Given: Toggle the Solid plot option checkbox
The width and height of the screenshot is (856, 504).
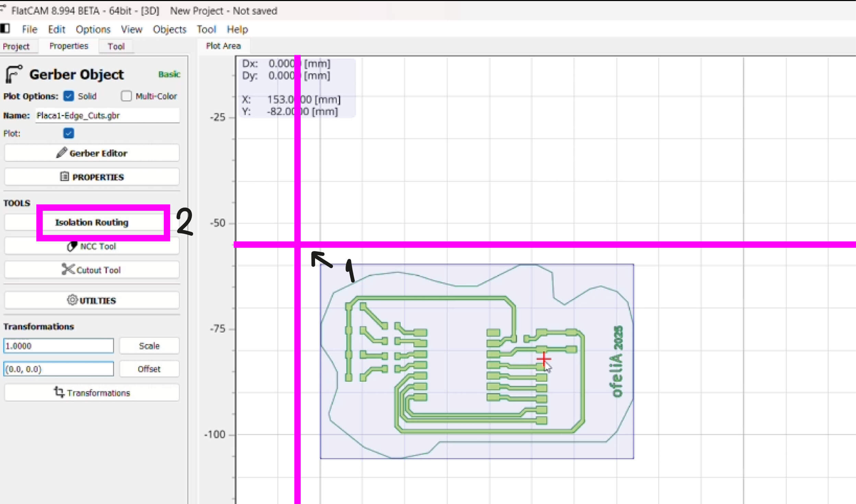Looking at the screenshot, I should pos(69,96).
